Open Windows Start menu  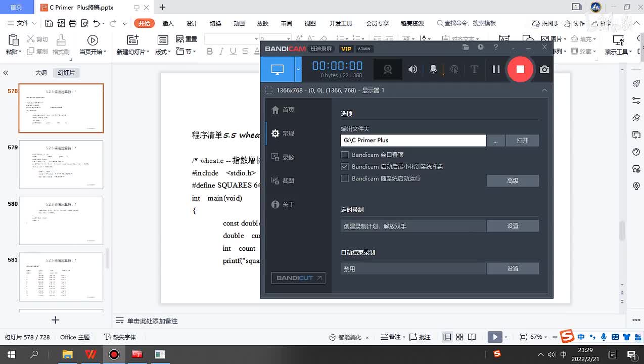(x=11, y=354)
